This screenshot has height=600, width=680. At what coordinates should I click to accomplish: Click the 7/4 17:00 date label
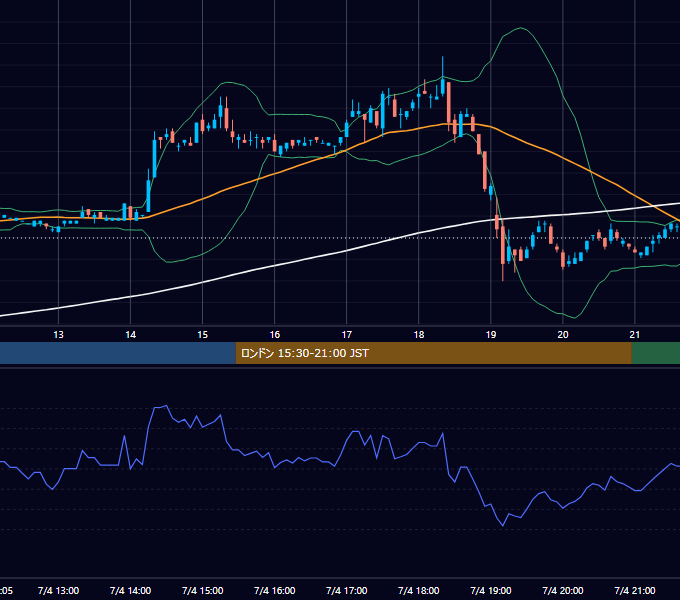pyautogui.click(x=347, y=590)
